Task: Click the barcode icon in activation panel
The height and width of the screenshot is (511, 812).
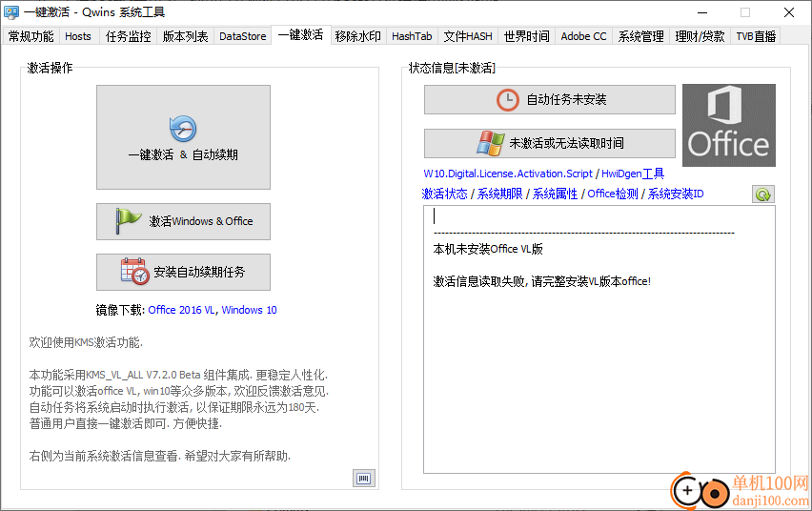Action: (x=363, y=479)
